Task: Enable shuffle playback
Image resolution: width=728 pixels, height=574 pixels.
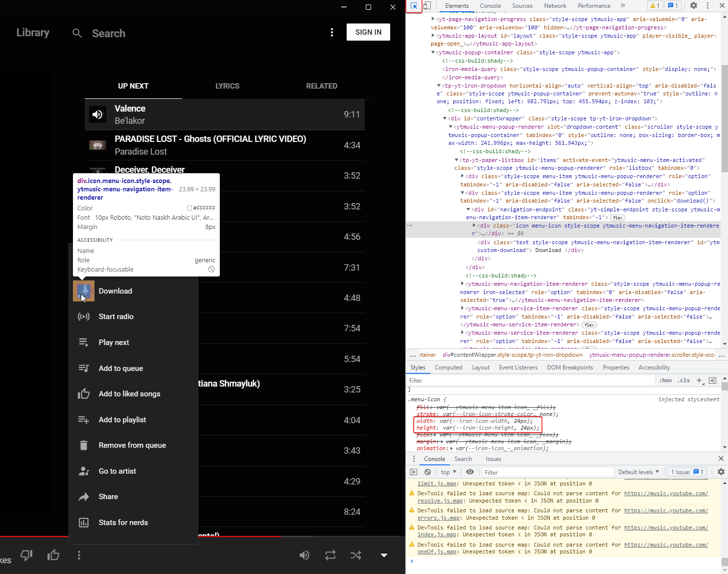Action: 356,555
